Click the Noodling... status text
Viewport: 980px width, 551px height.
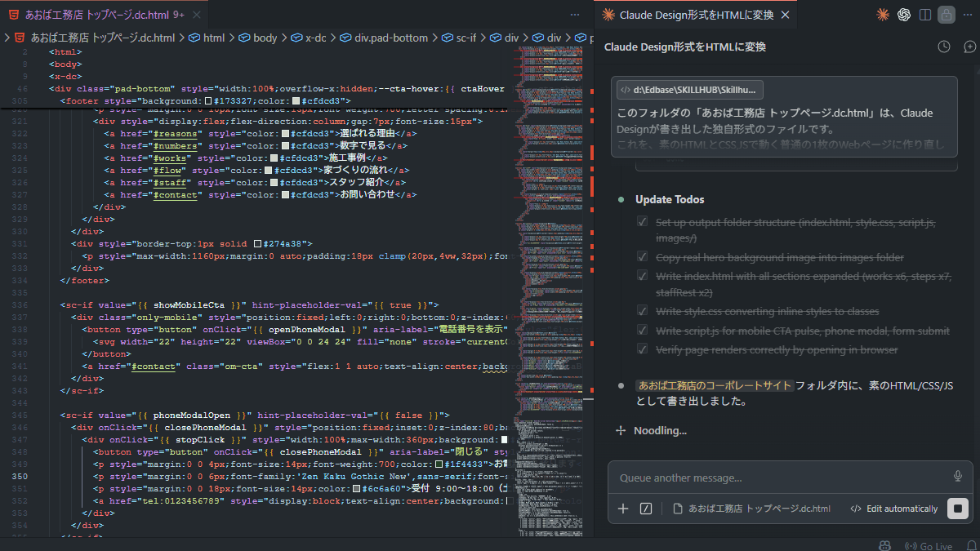660,430
